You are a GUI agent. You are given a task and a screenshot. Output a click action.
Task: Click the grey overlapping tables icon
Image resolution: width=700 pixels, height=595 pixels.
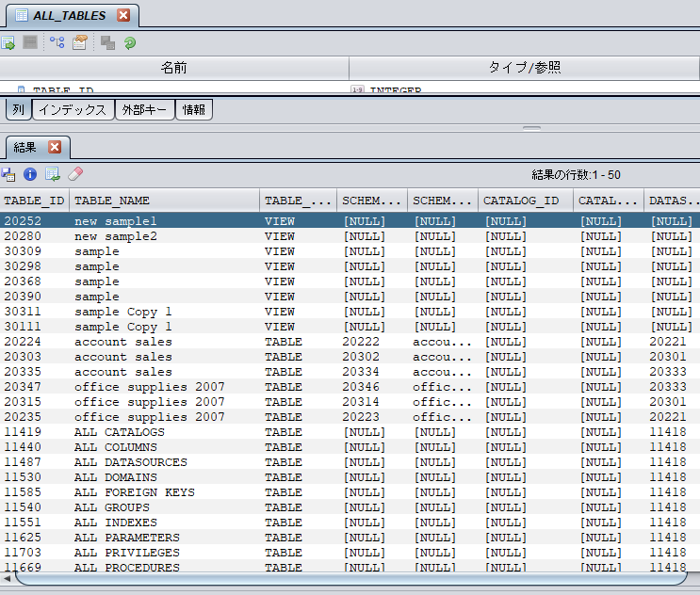pos(107,42)
